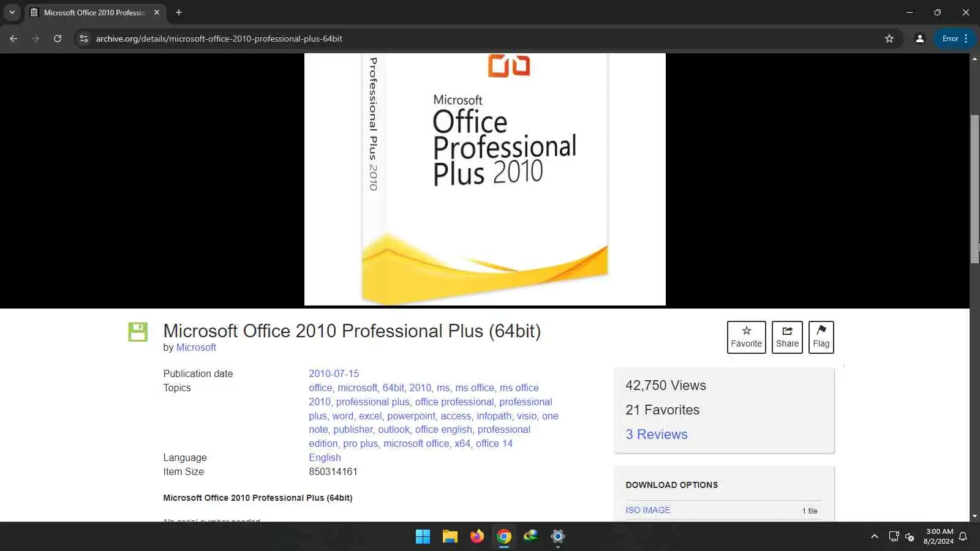Open the 'office english' topic link
Screen dimensions: 980x551
click(443, 429)
